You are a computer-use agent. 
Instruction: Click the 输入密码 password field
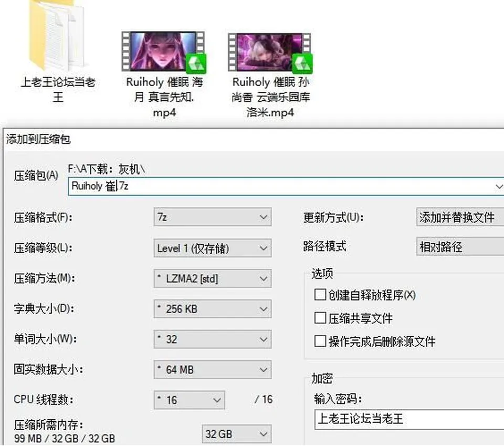tap(409, 419)
